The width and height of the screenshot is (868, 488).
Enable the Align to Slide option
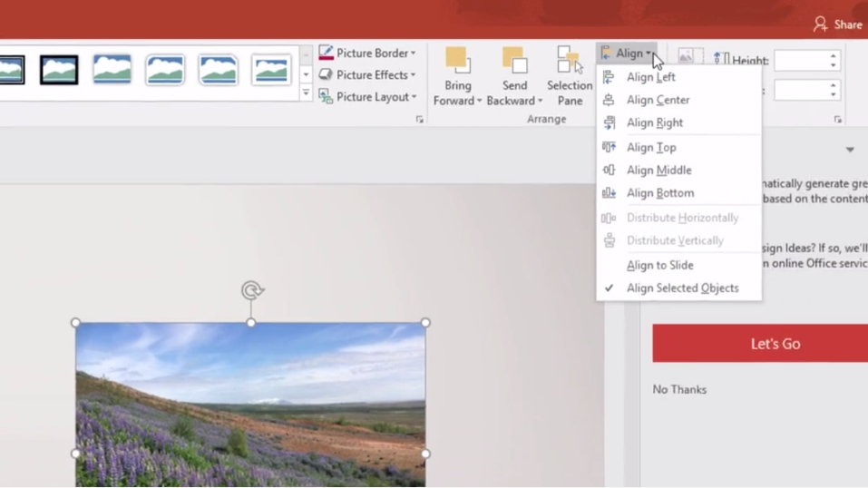pyautogui.click(x=659, y=265)
